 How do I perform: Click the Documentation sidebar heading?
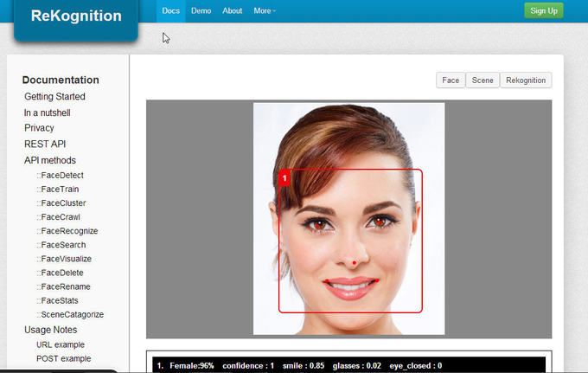point(61,80)
